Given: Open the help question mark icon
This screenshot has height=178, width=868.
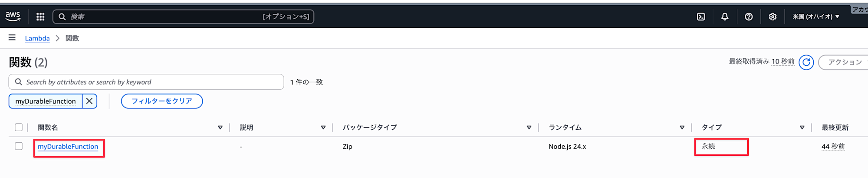Looking at the screenshot, I should [x=749, y=17].
